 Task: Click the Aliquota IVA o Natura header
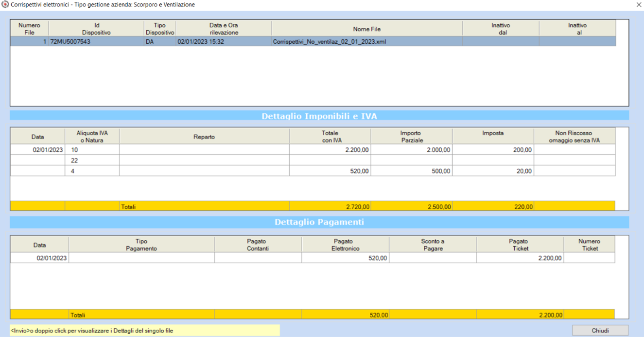coord(92,137)
